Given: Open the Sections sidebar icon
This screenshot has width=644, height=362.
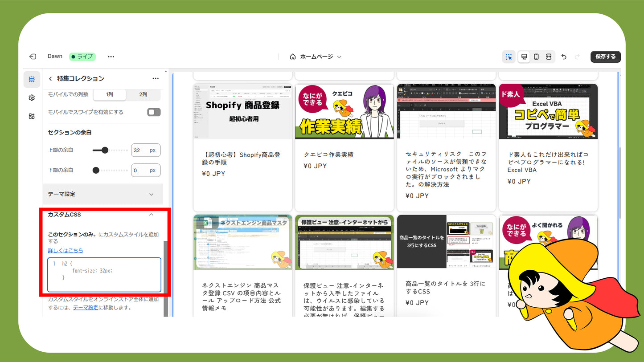Looking at the screenshot, I should (32, 79).
